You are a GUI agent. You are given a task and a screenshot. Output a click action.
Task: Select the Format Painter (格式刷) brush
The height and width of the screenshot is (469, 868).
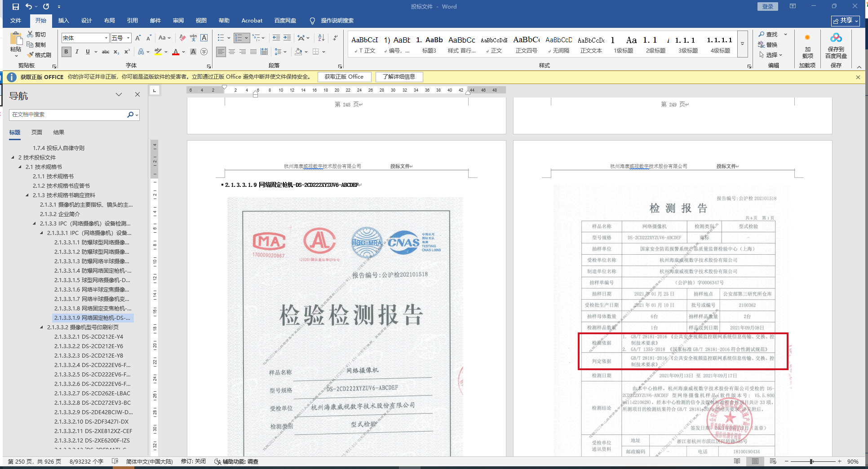tap(30, 55)
